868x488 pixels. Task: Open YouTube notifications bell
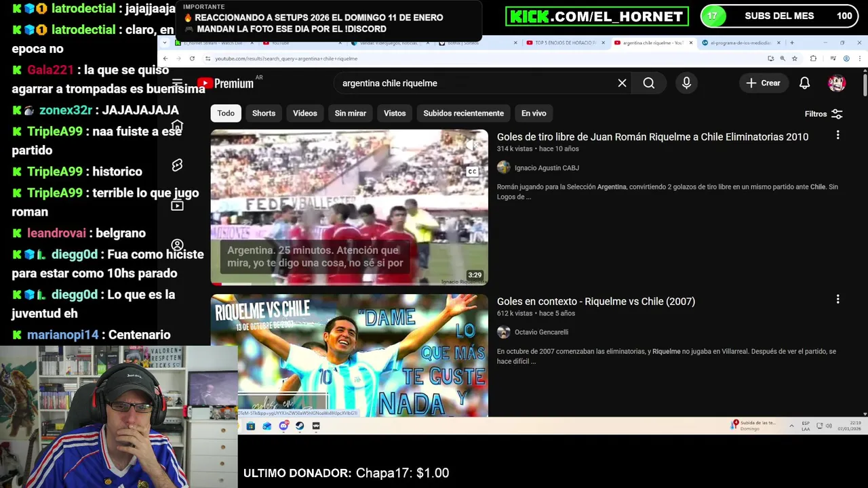coord(804,83)
